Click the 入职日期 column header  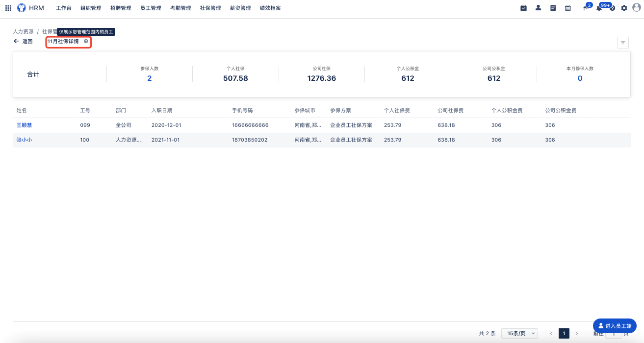162,110
